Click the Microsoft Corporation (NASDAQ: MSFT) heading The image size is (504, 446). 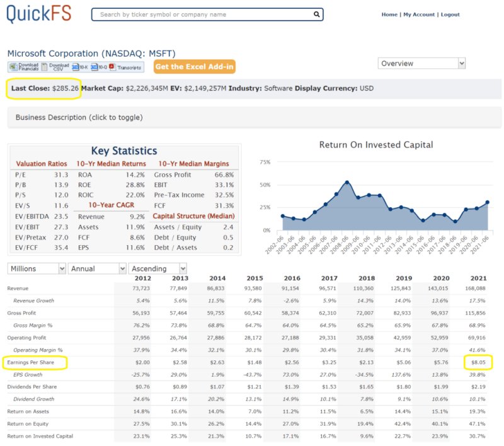[x=91, y=54]
